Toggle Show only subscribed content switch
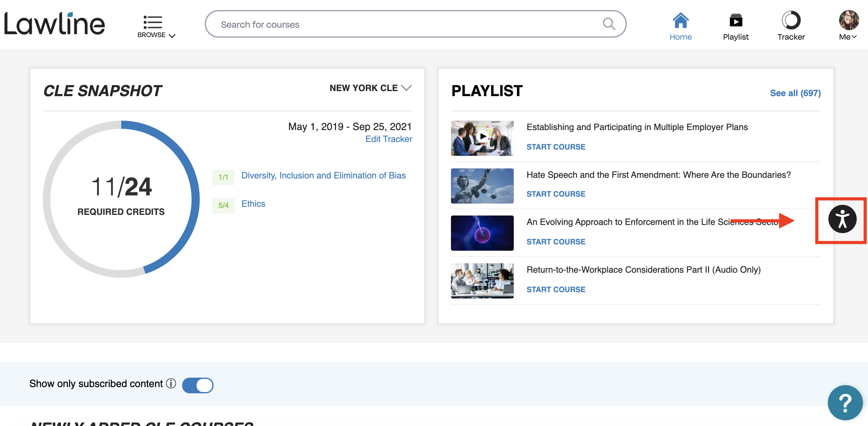This screenshot has height=426, width=868. pyautogui.click(x=198, y=385)
